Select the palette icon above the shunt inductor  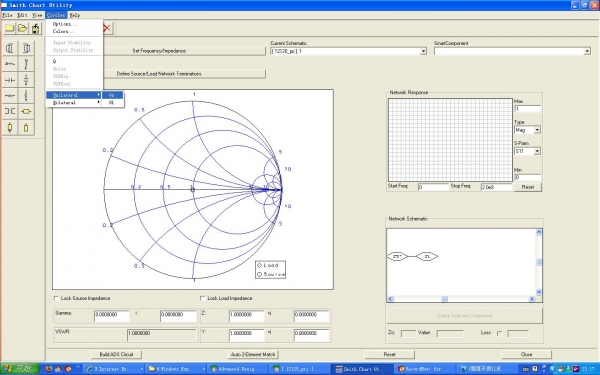[x=26, y=48]
